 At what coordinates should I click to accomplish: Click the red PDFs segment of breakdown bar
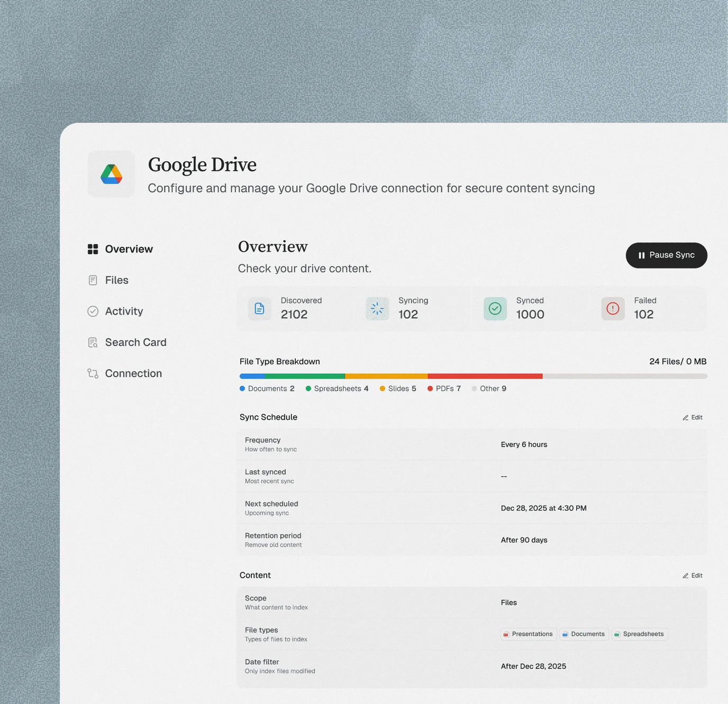[485, 377]
